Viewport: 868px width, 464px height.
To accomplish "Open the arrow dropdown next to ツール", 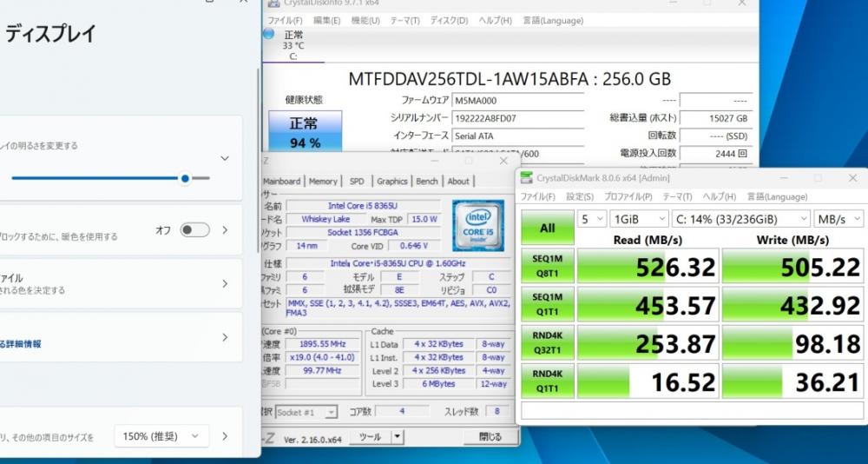I will (397, 437).
